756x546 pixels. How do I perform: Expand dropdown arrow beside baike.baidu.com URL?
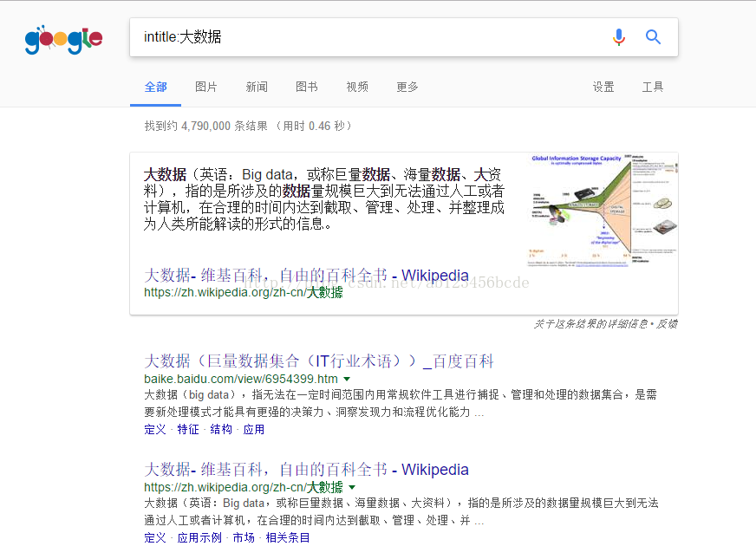click(347, 380)
